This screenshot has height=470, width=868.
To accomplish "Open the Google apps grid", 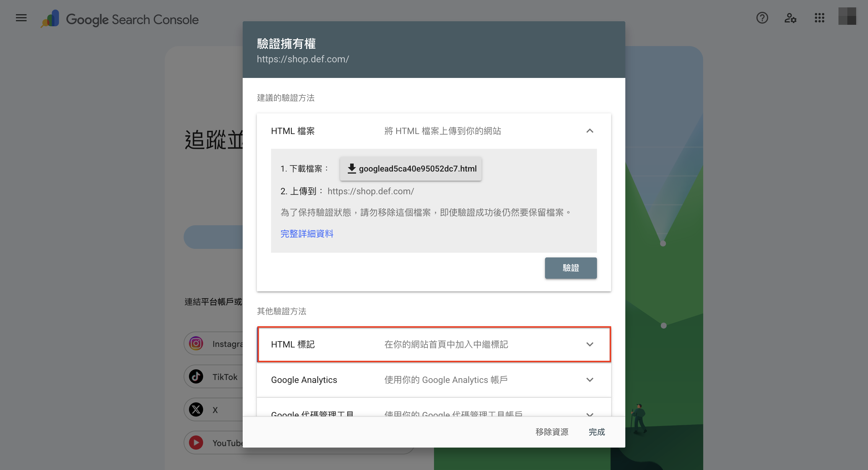I will click(x=819, y=18).
